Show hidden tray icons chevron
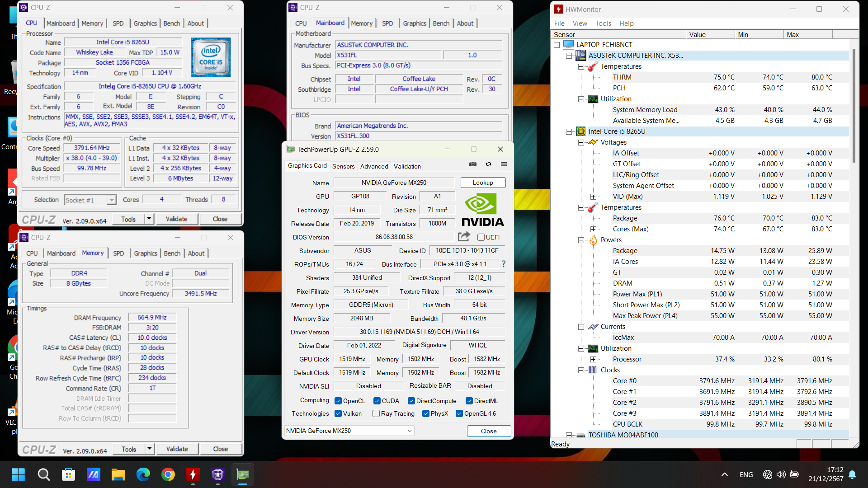Screen dimensions: 868x488 pyautogui.click(x=725, y=474)
